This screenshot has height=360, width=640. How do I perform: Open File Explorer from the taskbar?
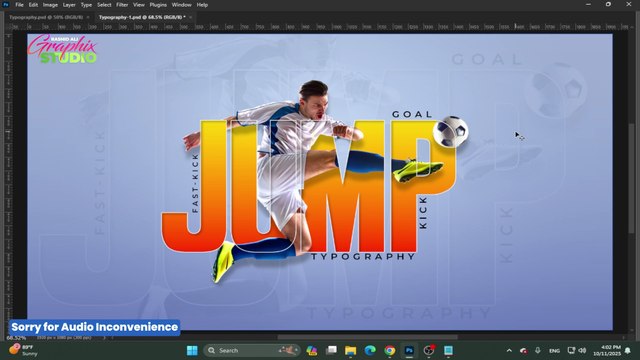point(351,350)
